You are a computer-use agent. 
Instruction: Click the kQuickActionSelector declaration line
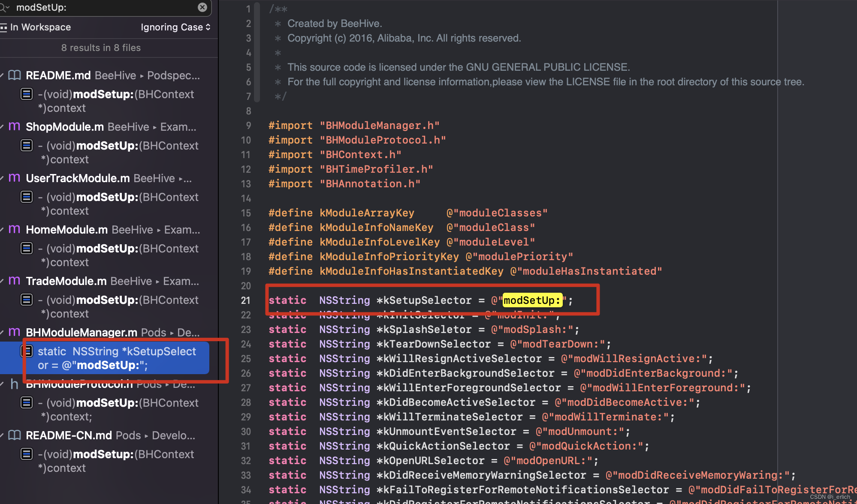tap(459, 446)
